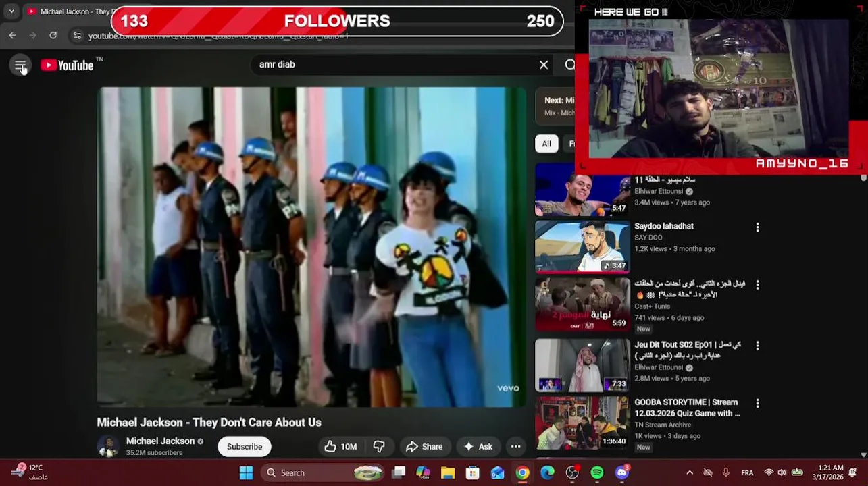The width and height of the screenshot is (868, 486).
Task: Open Microsoft Store from the taskbar
Action: point(473,473)
